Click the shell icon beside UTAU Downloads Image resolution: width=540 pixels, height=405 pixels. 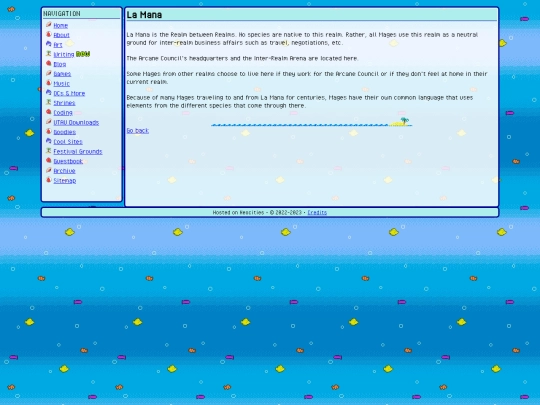pos(49,122)
